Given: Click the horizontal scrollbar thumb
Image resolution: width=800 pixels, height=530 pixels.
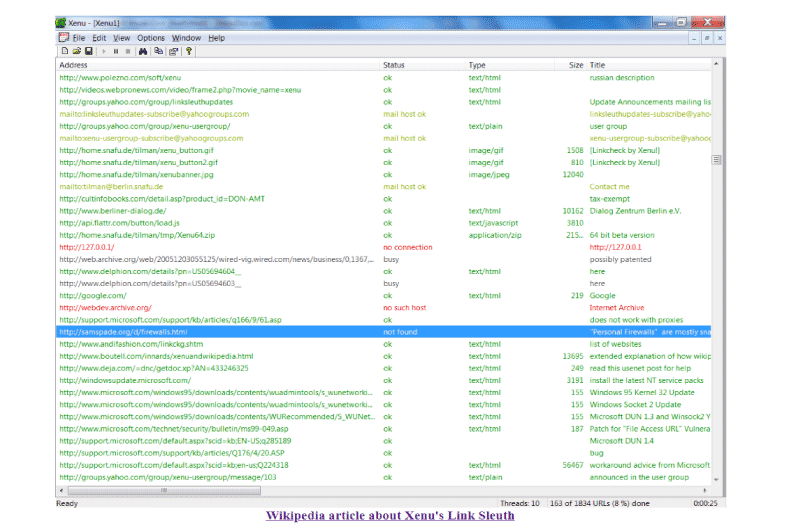Looking at the screenshot, I should pos(164,490).
